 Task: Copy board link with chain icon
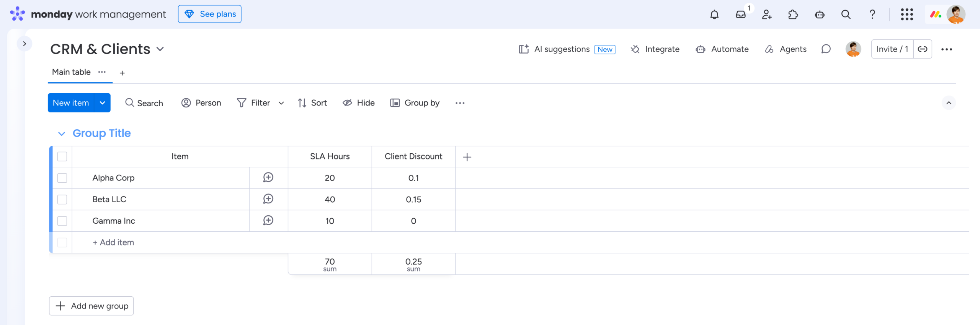pos(923,49)
